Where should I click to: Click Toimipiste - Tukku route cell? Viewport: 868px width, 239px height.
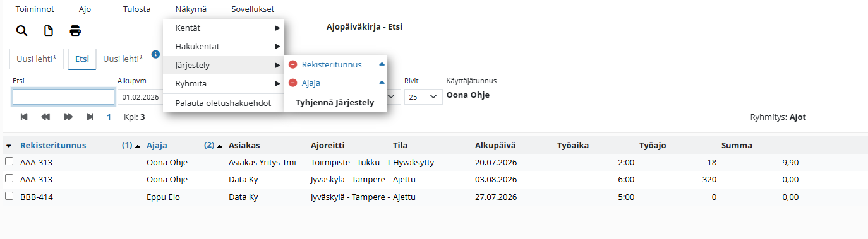point(351,163)
